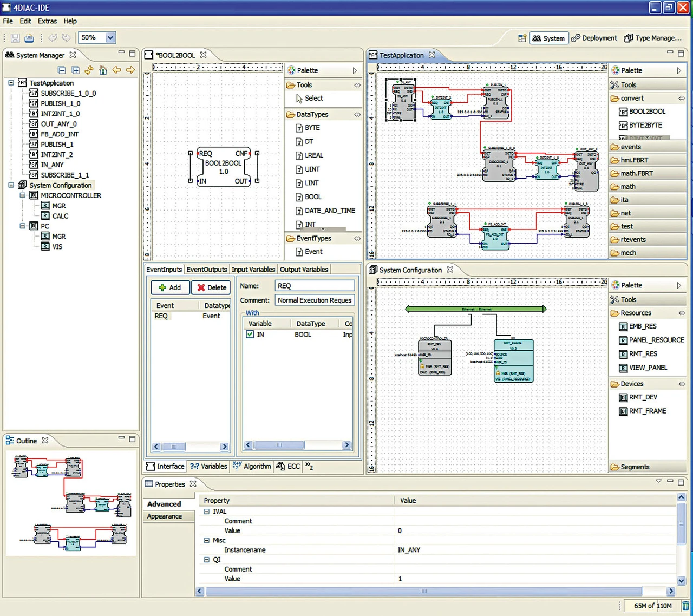Viewport: 693px width, 616px height.
Task: Run garbage collector via trash icon
Action: tap(685, 606)
